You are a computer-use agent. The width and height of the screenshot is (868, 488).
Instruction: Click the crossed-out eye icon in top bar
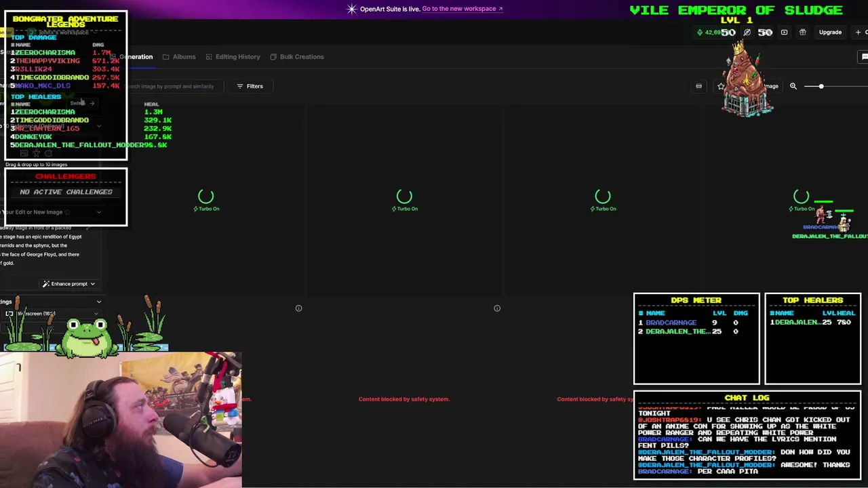click(x=747, y=32)
